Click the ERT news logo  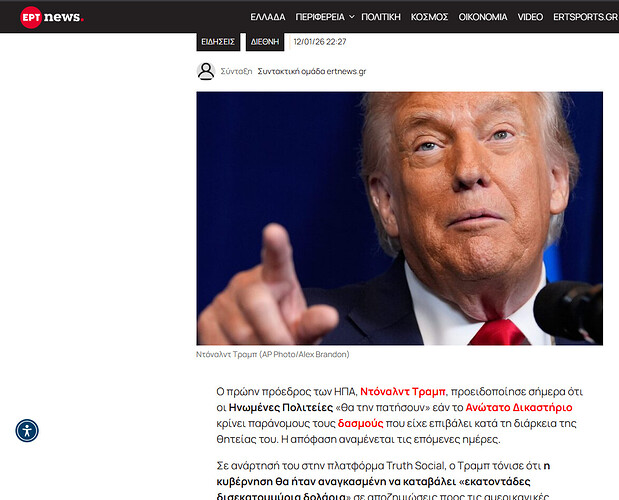(x=52, y=17)
